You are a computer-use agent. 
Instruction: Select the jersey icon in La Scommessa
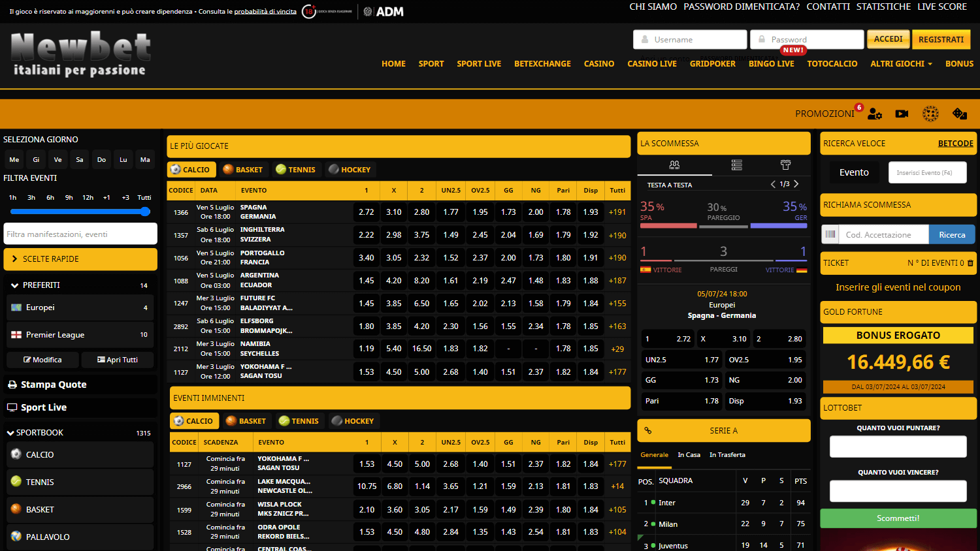tap(785, 165)
